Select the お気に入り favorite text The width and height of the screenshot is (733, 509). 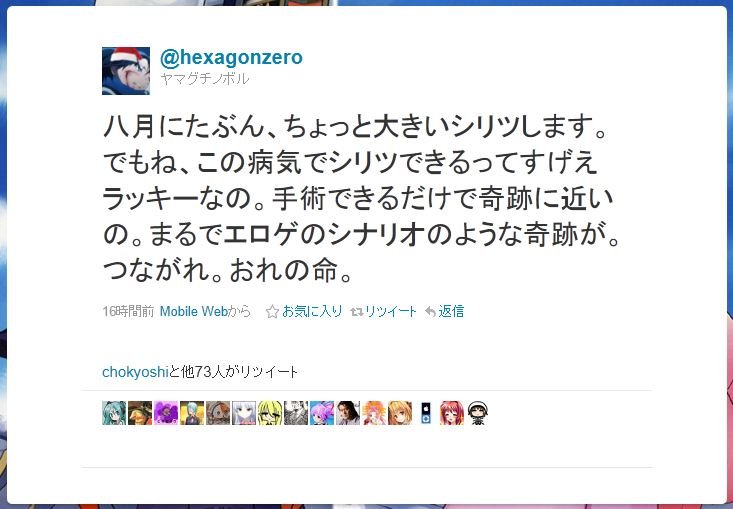point(312,311)
